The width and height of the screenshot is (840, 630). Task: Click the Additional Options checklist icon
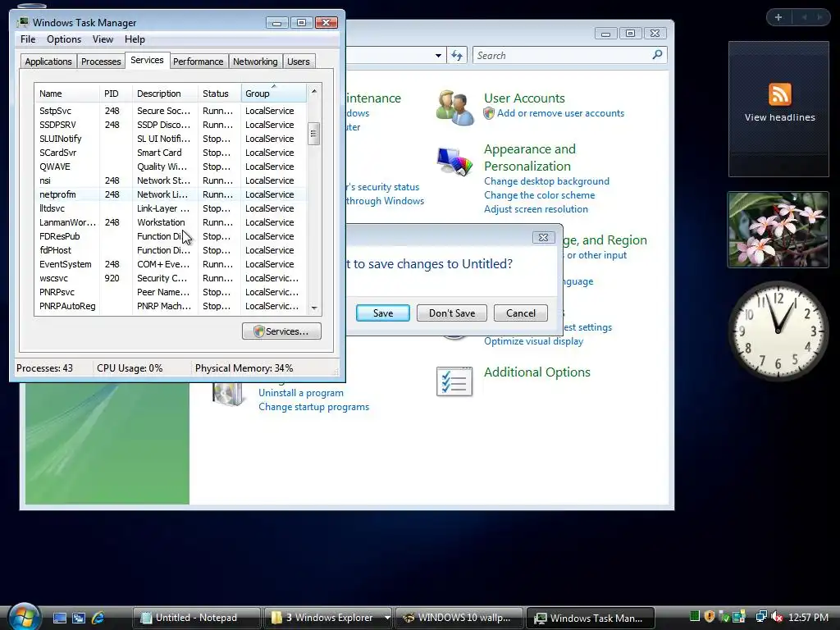pyautogui.click(x=454, y=381)
